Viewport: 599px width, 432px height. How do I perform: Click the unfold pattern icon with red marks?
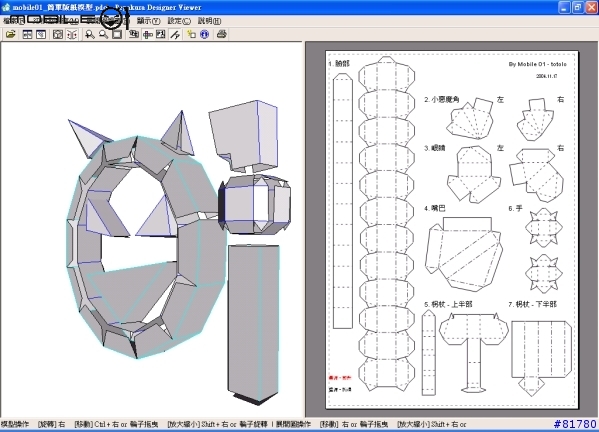[x=72, y=34]
